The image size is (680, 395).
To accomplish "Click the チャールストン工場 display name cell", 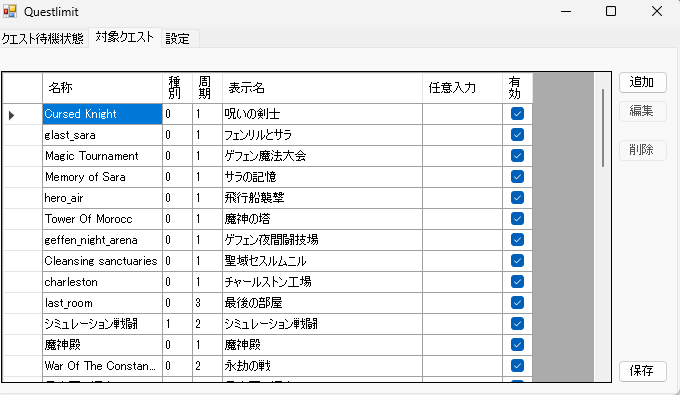I will pos(322,282).
